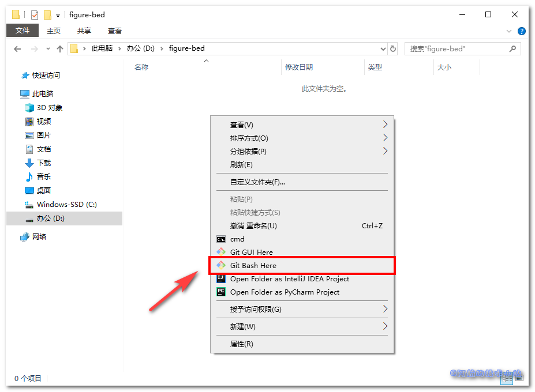535x392 pixels.
Task: Select 刷新(E) from the context menu
Action: click(x=241, y=165)
